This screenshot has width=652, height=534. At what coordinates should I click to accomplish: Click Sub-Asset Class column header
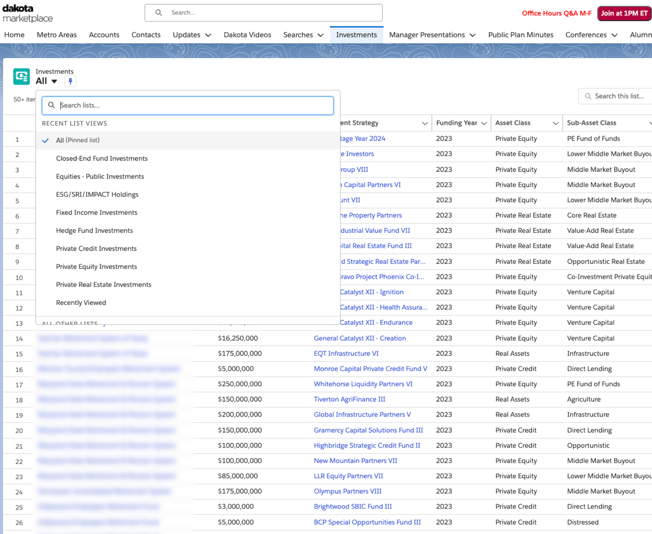[x=591, y=123]
